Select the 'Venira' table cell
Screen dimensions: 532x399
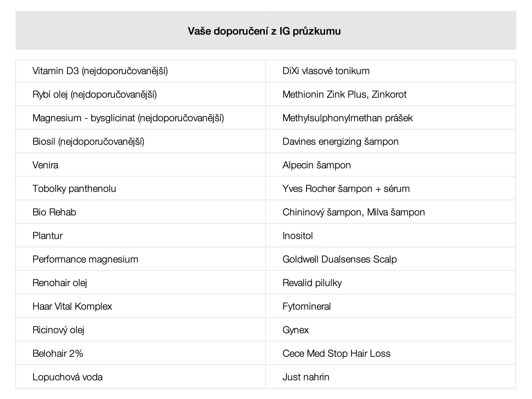[45, 165]
